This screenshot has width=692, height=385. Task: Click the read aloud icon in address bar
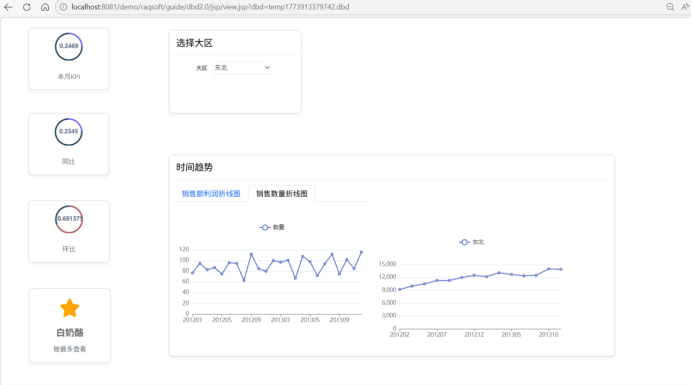pyautogui.click(x=685, y=7)
